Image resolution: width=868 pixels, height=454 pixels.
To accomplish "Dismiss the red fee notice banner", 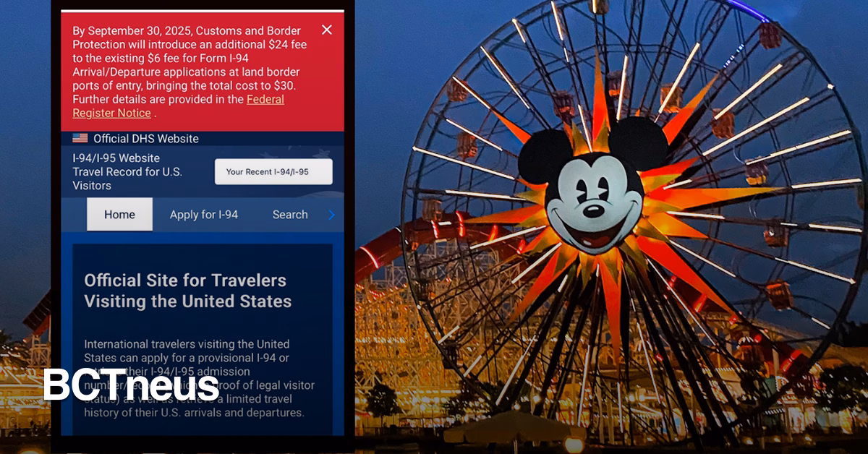I will click(x=327, y=30).
